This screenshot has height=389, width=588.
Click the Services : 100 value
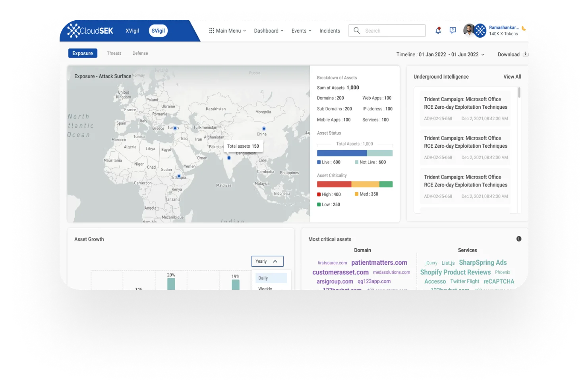pos(375,120)
